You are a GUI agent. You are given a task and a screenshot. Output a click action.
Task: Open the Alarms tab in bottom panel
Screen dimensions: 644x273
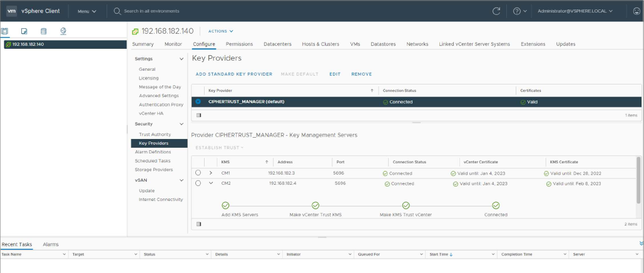pos(51,244)
